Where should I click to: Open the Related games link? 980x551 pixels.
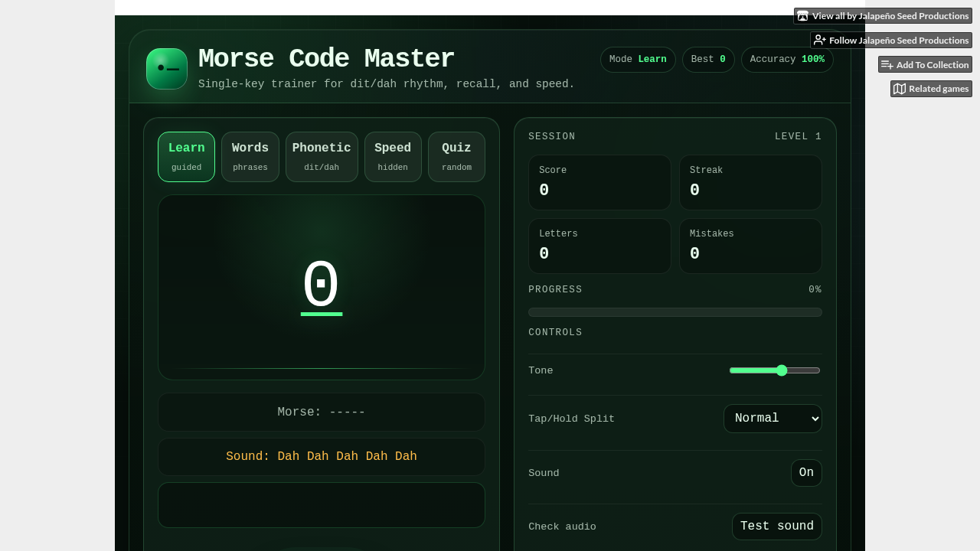click(x=931, y=90)
